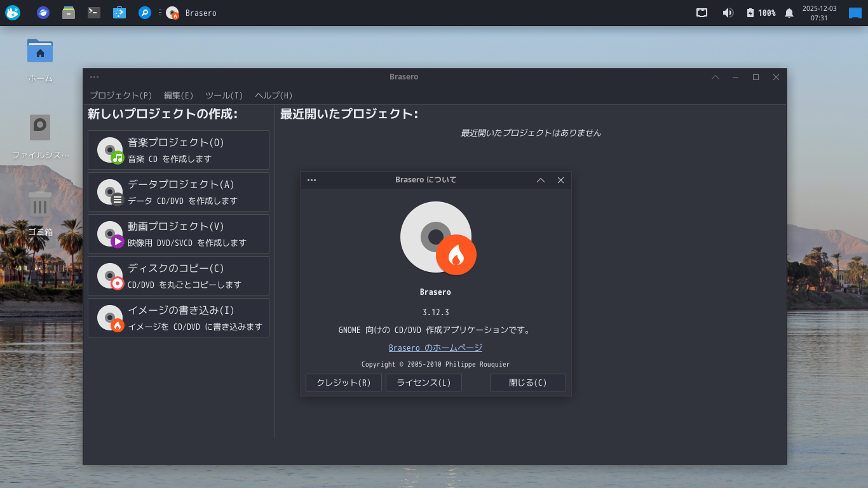The width and height of the screenshot is (868, 488).
Task: Open the Brasero main window's menu dots
Action: 94,77
